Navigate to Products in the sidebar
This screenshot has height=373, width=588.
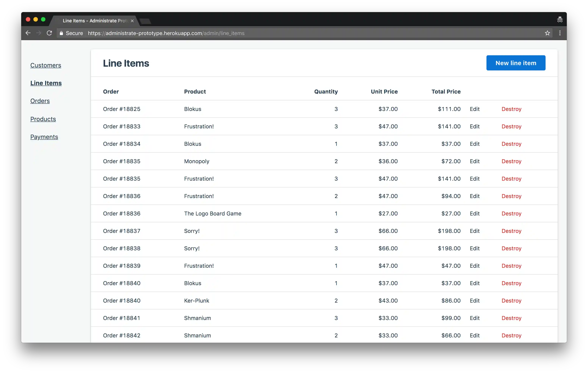click(43, 119)
